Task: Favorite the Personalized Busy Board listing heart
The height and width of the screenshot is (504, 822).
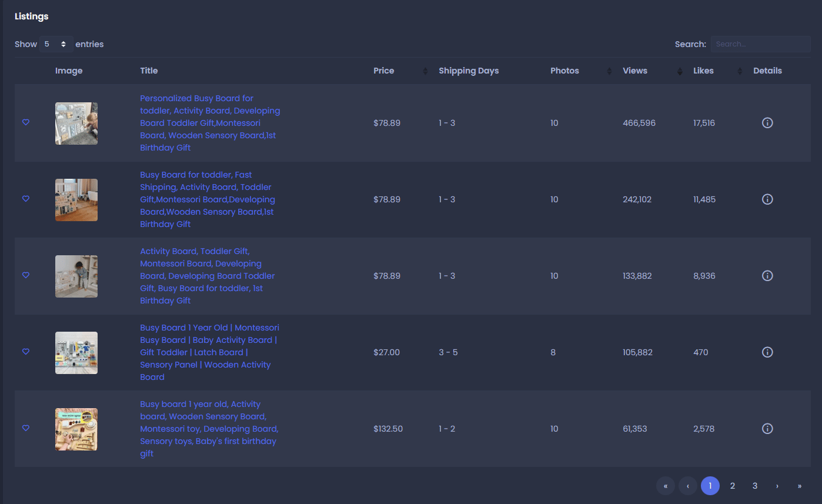Action: [x=26, y=122]
